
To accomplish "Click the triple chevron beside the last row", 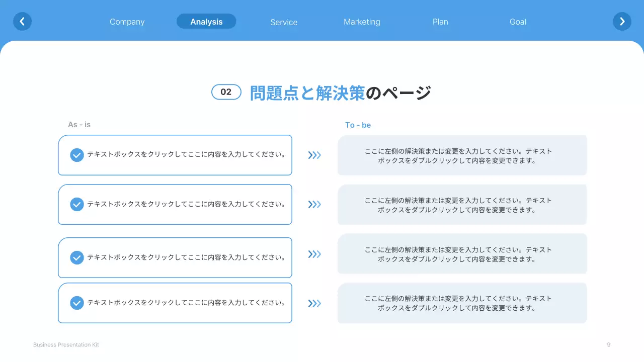I will tap(314, 303).
